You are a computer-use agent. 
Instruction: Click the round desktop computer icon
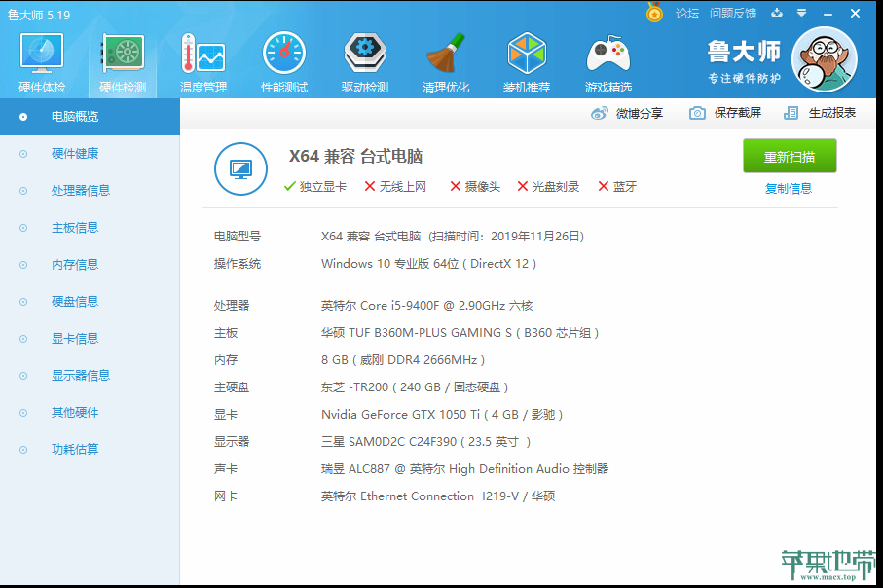coord(241,169)
